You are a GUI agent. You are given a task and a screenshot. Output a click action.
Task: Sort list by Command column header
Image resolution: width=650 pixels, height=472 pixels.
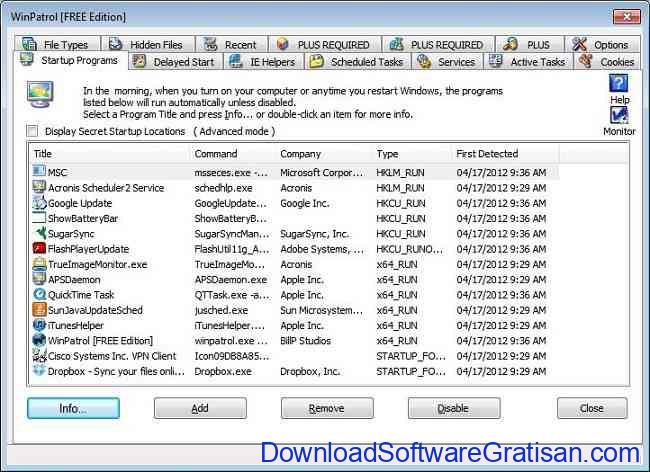point(233,154)
